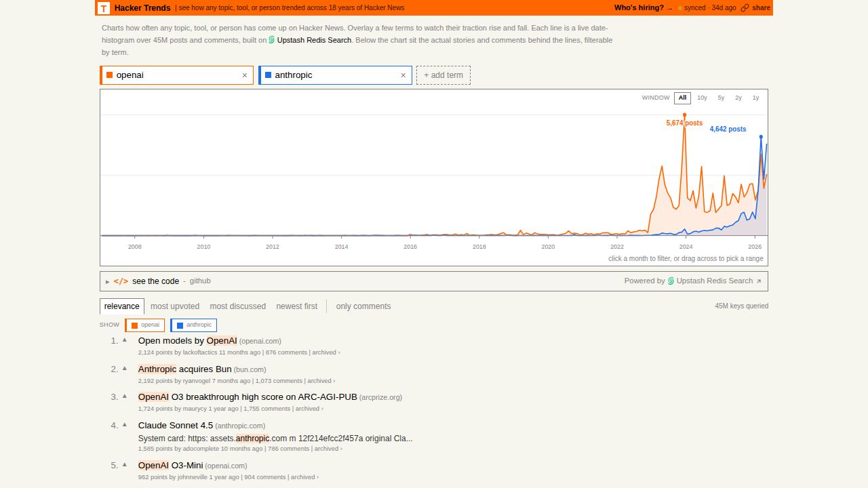Upvote the 'Open models by OpenAI' story
868x488 pixels.
125,340
